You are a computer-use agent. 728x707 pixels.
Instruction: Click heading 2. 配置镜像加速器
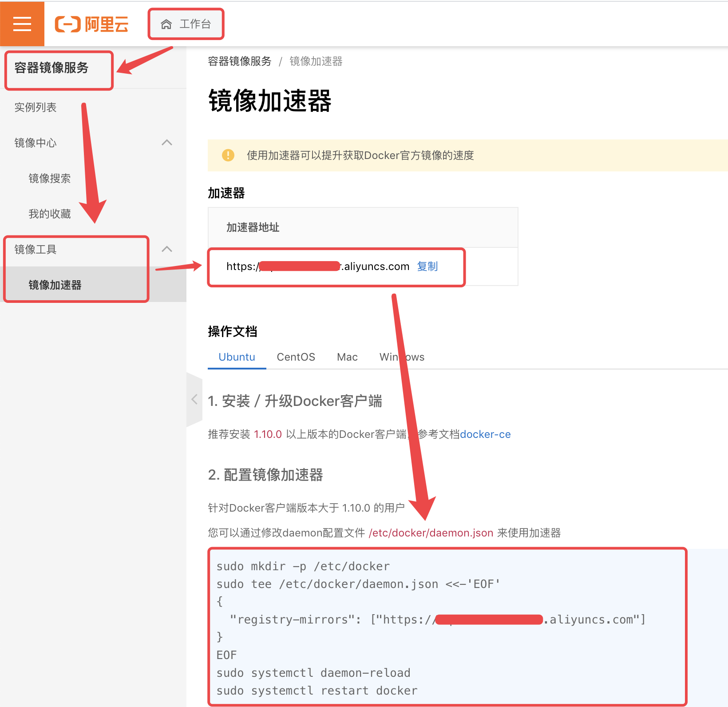pyautogui.click(x=265, y=475)
